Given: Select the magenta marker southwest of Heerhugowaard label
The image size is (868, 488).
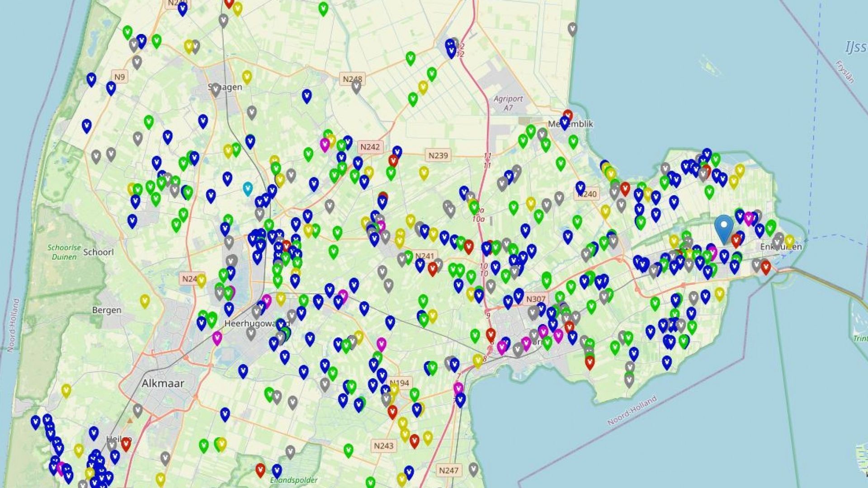Looking at the screenshot, I should tap(217, 337).
